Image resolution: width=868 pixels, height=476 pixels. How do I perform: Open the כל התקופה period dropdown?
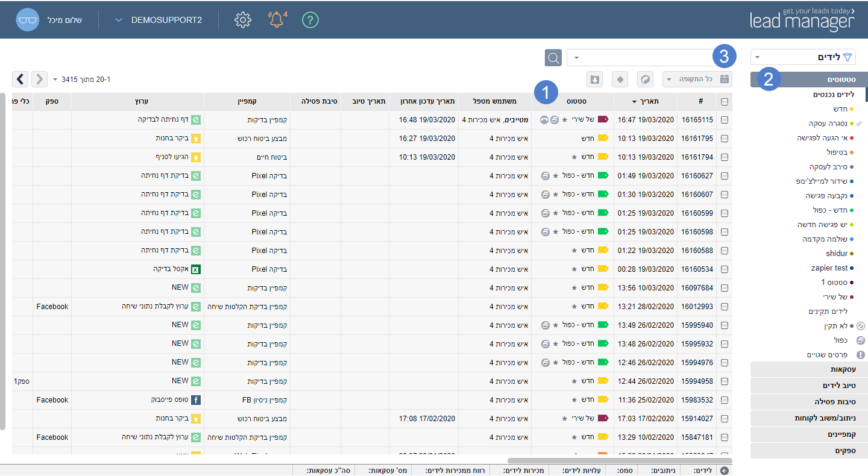point(697,79)
